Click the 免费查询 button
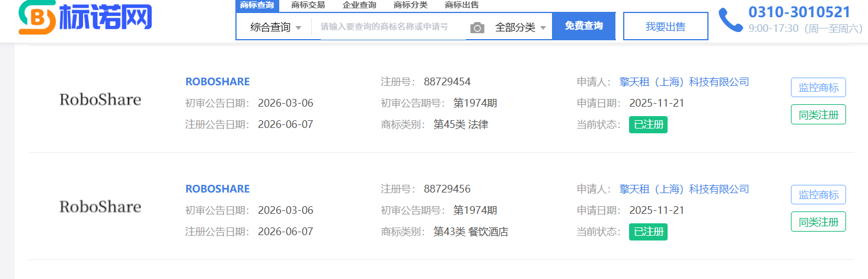This screenshot has width=868, height=279. click(x=583, y=26)
